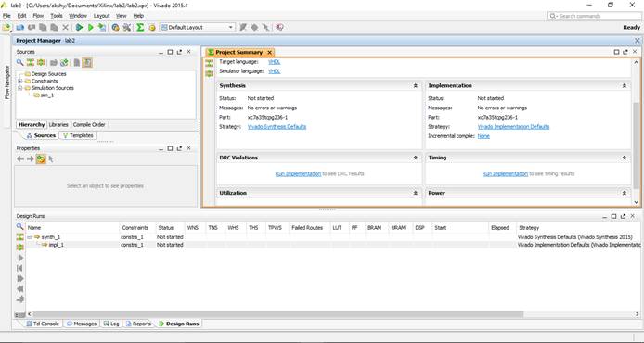
Task: Switch to the Compile Order tab
Action: tap(89, 125)
